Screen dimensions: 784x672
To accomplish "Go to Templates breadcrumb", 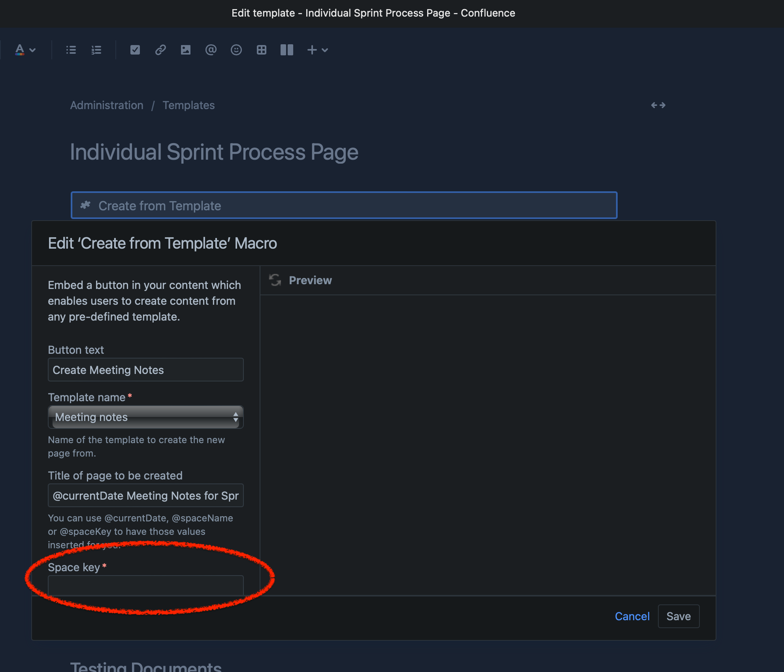I will [x=188, y=105].
